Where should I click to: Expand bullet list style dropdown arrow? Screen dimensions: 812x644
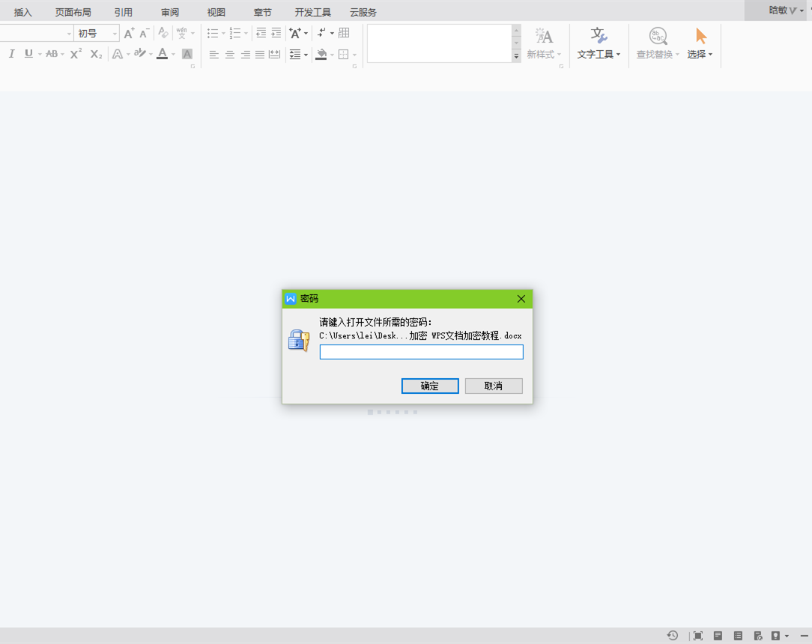point(223,34)
